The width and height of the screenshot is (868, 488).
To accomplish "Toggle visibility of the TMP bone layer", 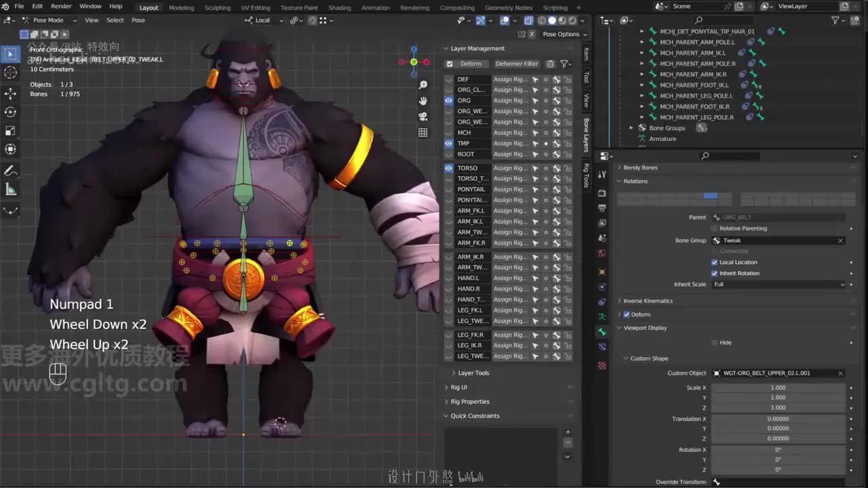I will [448, 143].
